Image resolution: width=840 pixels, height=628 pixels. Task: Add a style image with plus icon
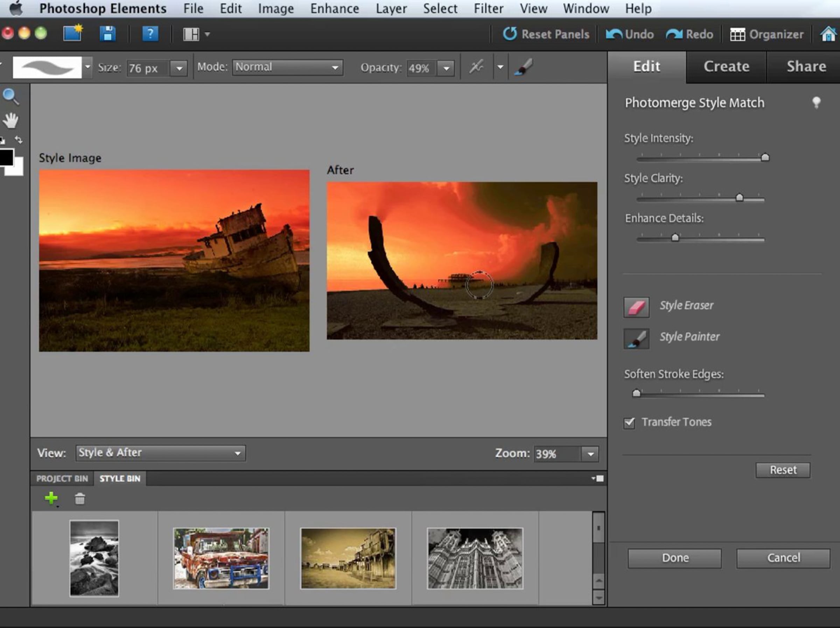(51, 498)
